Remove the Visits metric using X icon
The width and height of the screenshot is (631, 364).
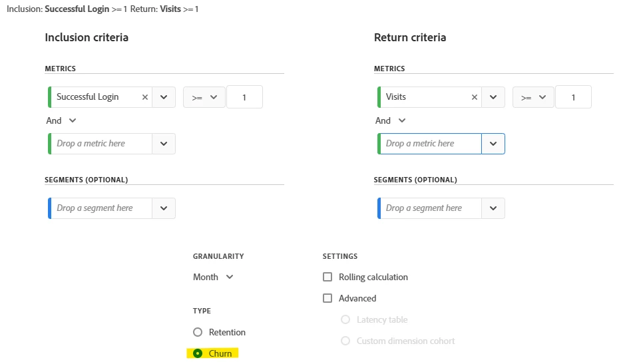click(x=474, y=97)
